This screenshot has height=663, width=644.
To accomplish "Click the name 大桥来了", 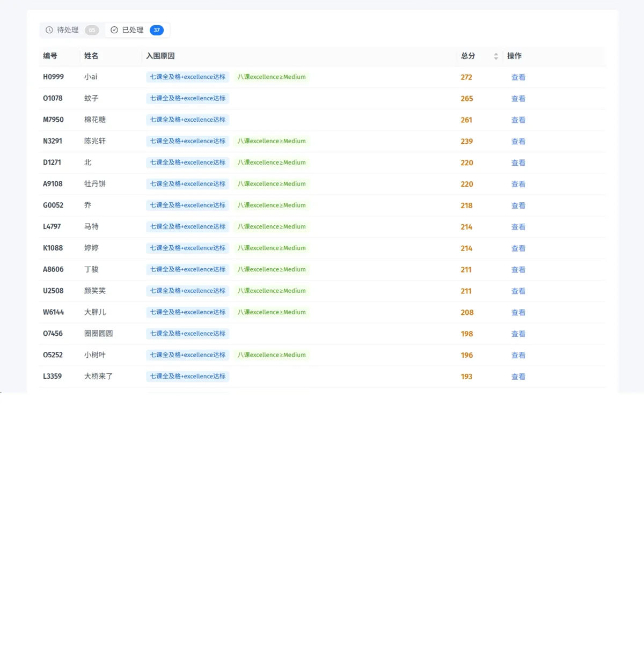I will click(98, 377).
